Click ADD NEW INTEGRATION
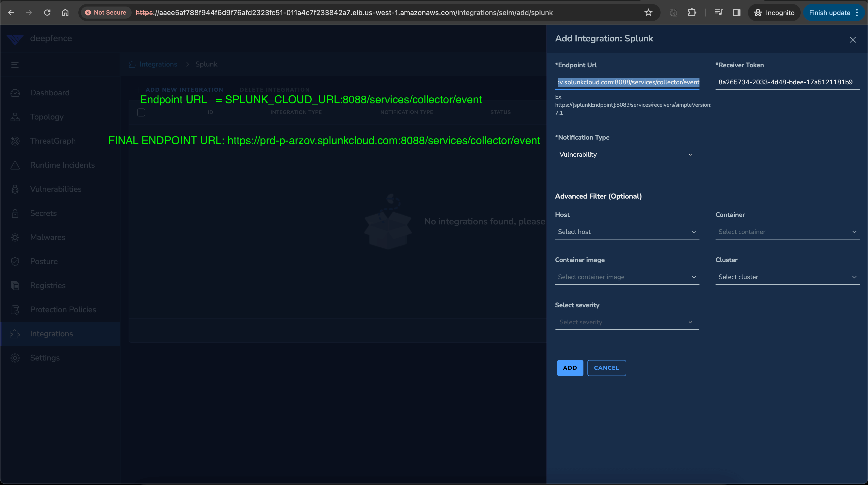This screenshot has height=485, width=868. (x=180, y=90)
